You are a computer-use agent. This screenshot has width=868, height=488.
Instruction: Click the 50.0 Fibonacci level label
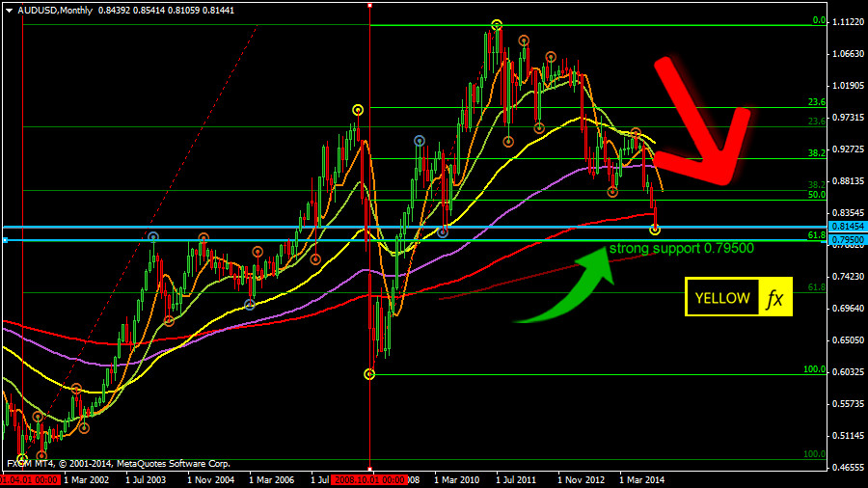816,195
